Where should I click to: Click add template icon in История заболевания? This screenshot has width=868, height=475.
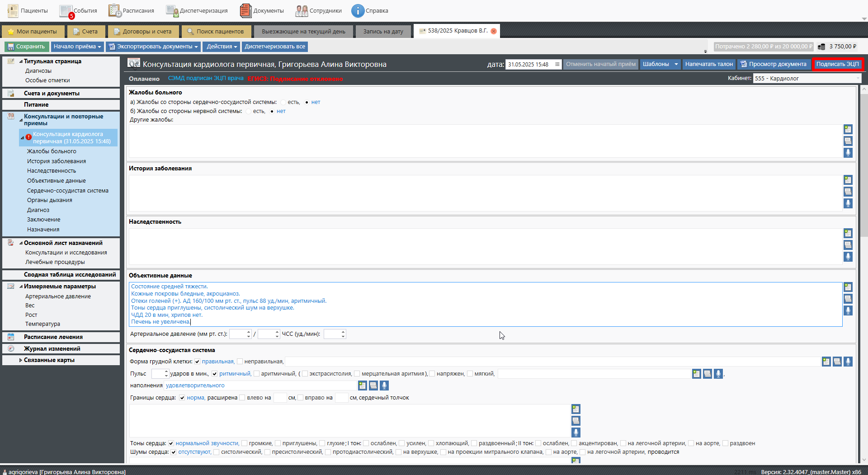coord(848,180)
